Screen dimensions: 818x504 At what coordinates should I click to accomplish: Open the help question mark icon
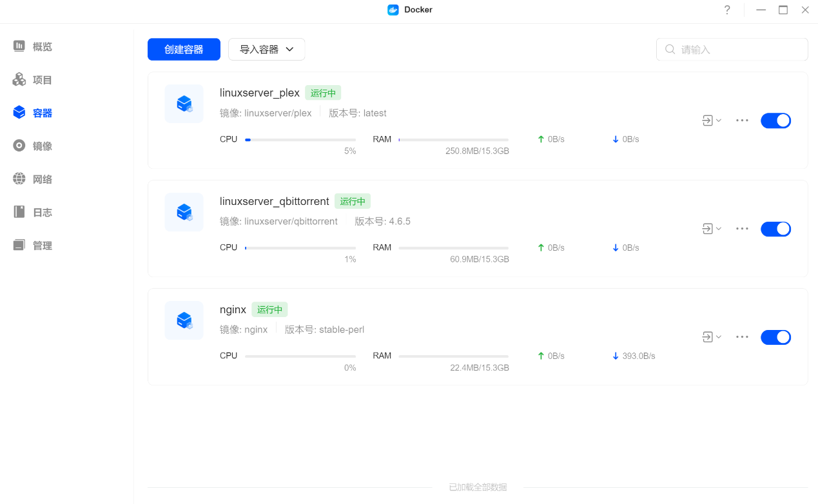tap(727, 10)
